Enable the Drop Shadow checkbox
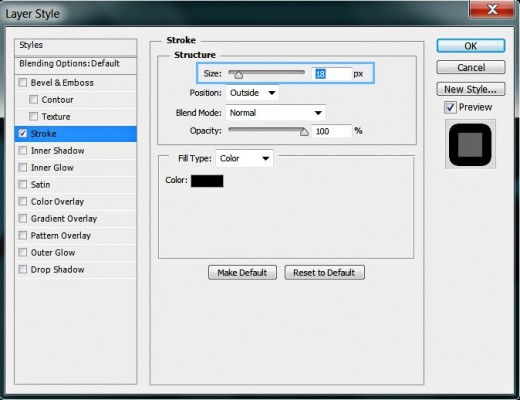 (x=23, y=269)
